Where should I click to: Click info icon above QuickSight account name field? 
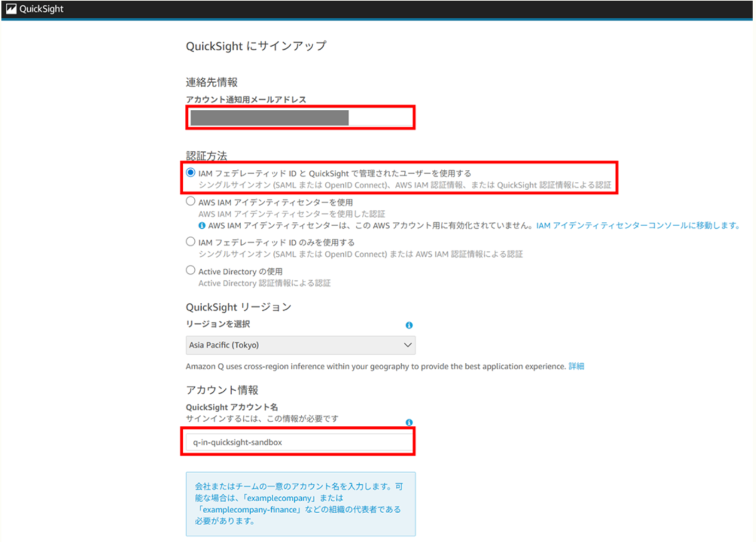pos(409,422)
